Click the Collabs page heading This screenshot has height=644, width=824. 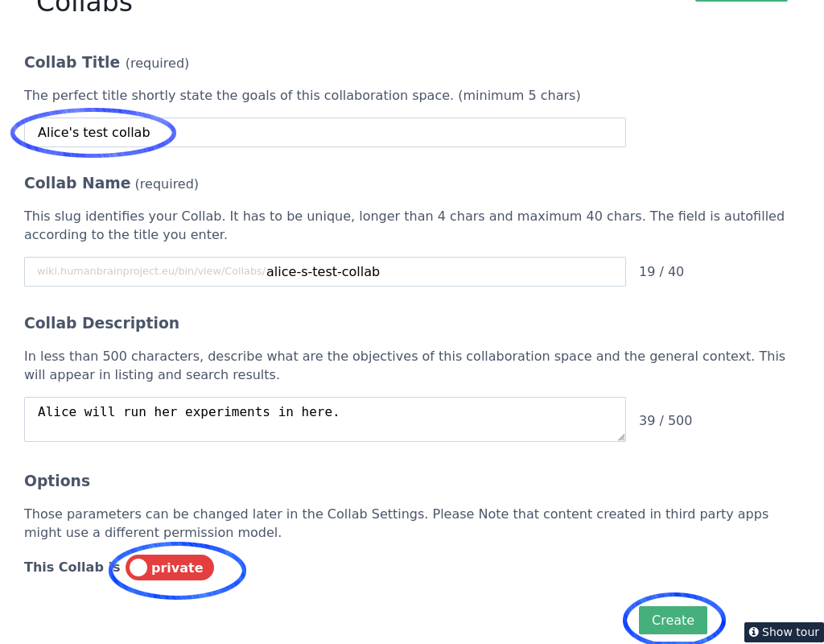click(x=84, y=5)
